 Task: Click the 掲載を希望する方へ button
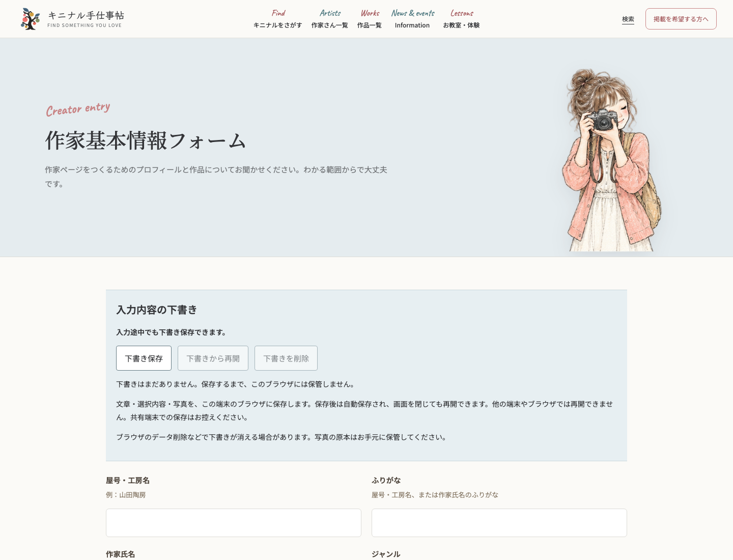(681, 19)
